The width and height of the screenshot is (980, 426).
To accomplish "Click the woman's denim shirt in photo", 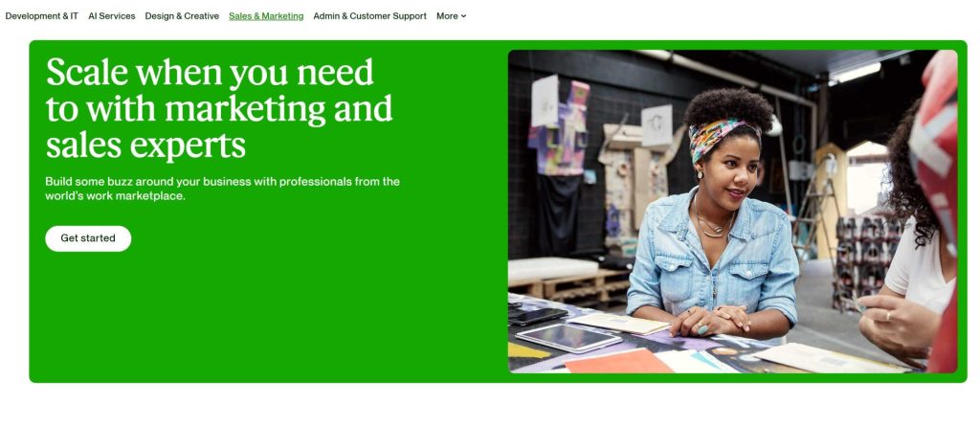I will pyautogui.click(x=712, y=262).
